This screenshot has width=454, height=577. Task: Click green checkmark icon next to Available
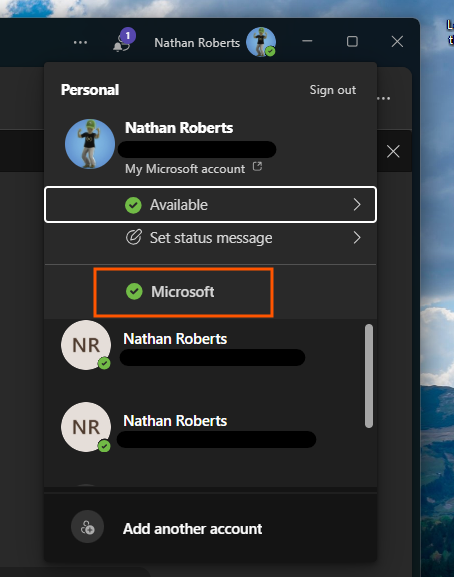[133, 205]
